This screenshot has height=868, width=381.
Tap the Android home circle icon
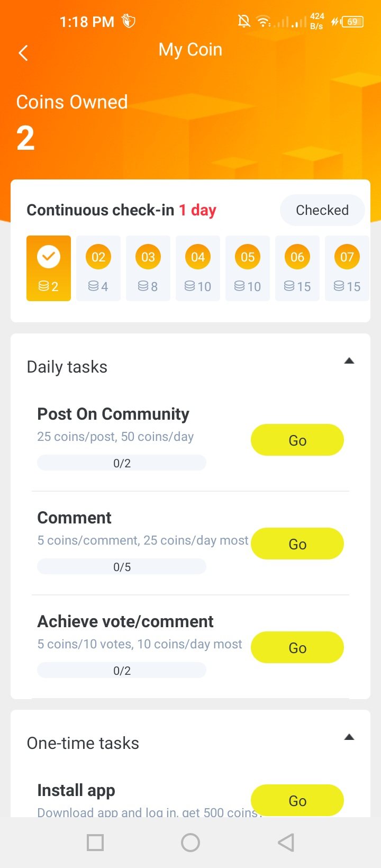click(x=190, y=843)
